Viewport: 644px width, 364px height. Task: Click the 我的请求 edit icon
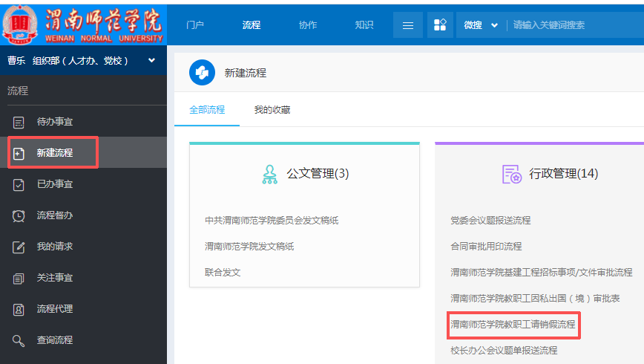coord(19,247)
